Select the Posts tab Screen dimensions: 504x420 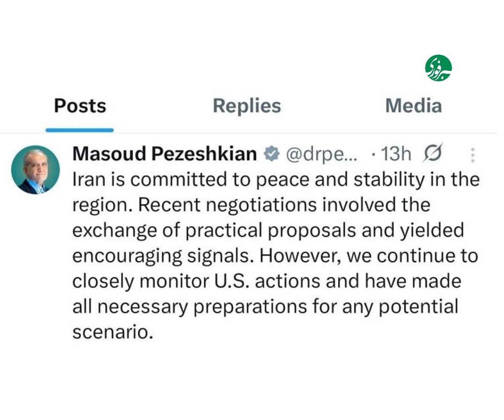(79, 106)
